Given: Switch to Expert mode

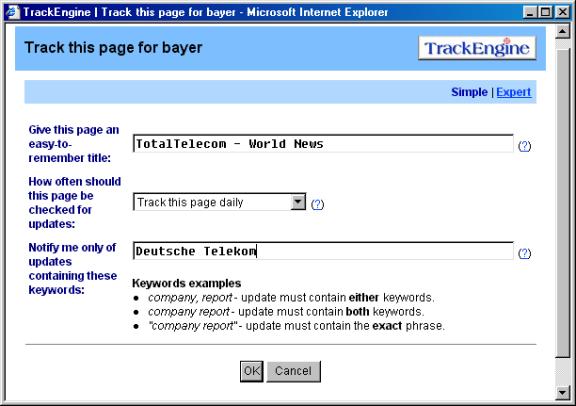Looking at the screenshot, I should point(514,92).
